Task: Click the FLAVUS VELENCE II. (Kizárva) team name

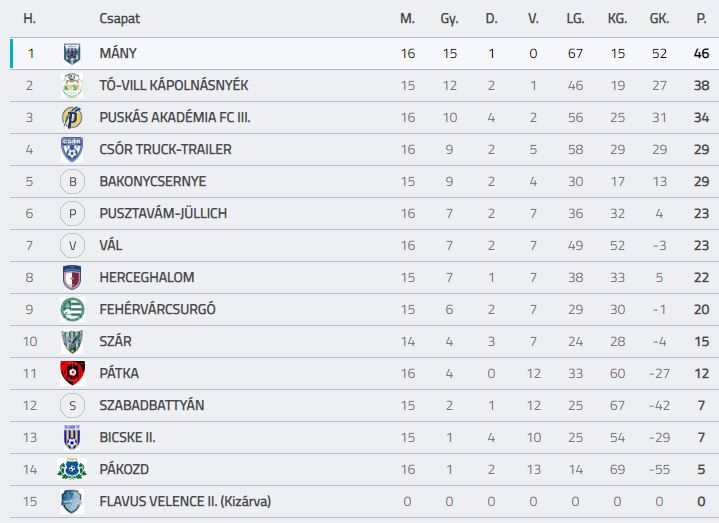Action: [185, 501]
